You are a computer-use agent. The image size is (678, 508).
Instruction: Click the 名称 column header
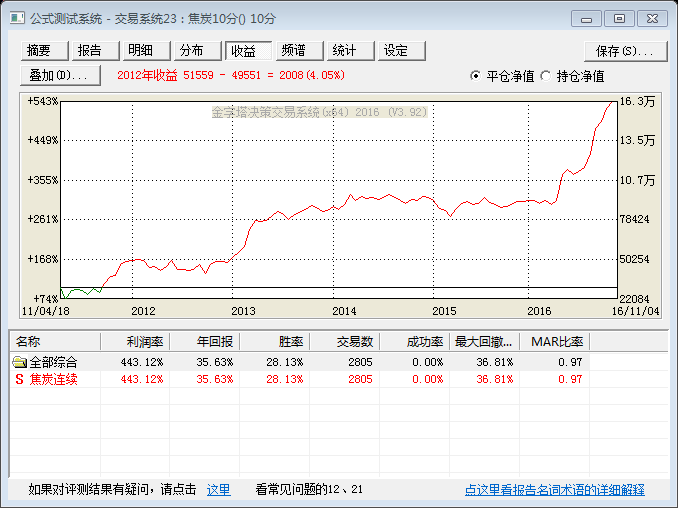[x=55, y=342]
